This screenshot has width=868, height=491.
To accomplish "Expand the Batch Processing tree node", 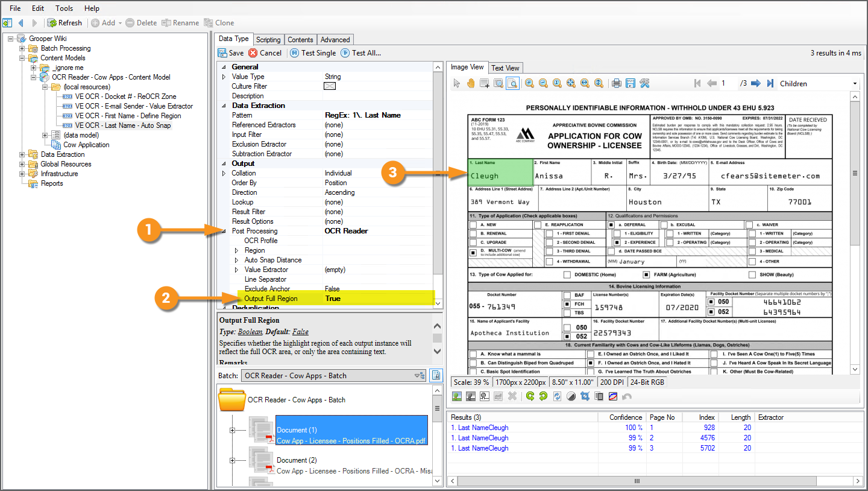I will 22,48.
